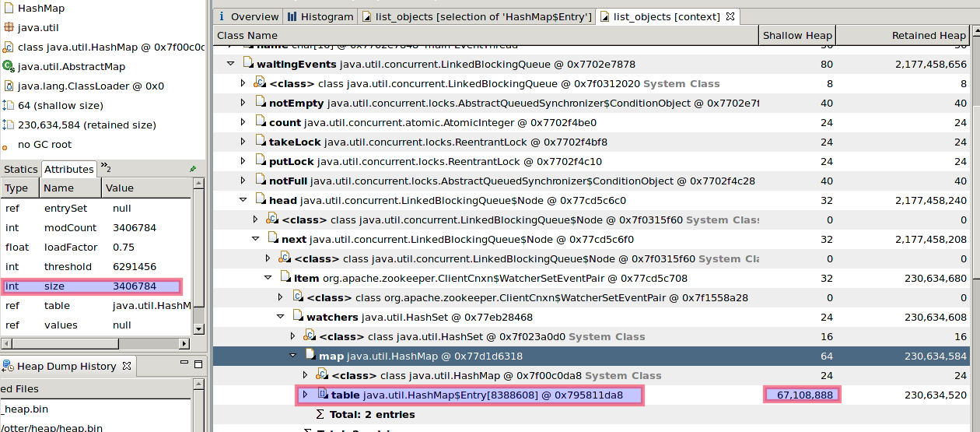Expand the putLock ReentrantLock node
Screen dimensions: 980x432
(243, 161)
